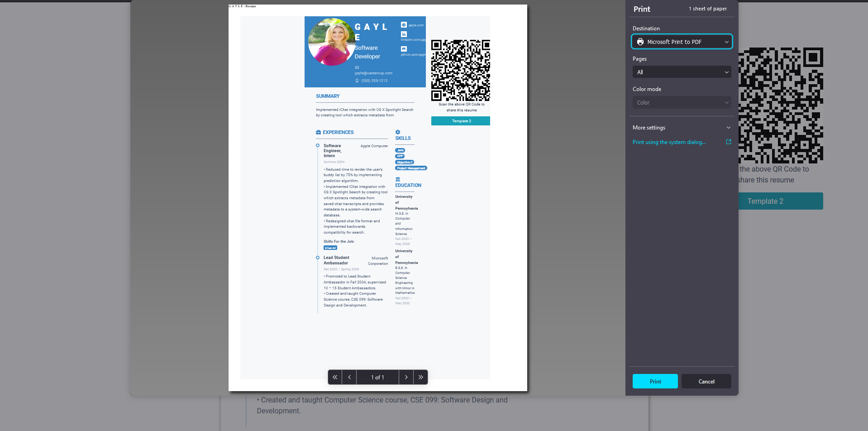The height and width of the screenshot is (431, 868).
Task: Open Print using the system dialog link
Action: [669, 142]
